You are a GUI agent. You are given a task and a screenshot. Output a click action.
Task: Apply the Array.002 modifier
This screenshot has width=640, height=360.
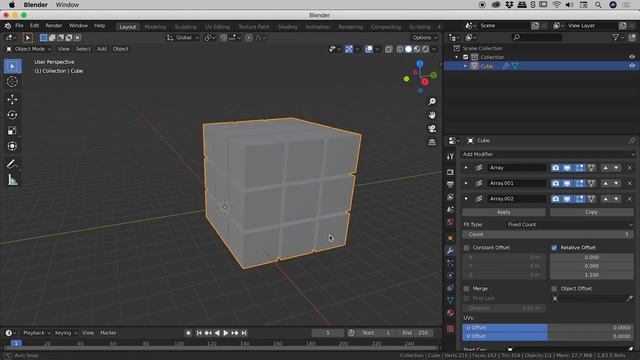[x=504, y=212]
